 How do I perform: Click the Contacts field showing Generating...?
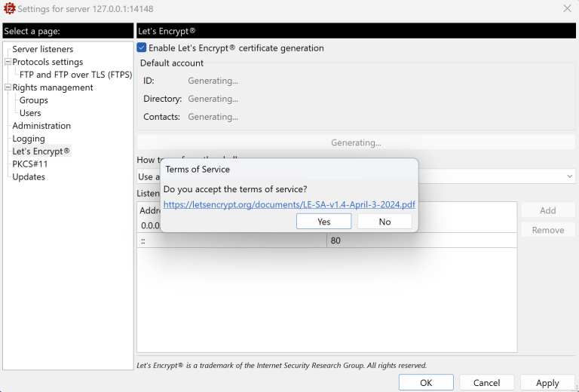(377, 117)
